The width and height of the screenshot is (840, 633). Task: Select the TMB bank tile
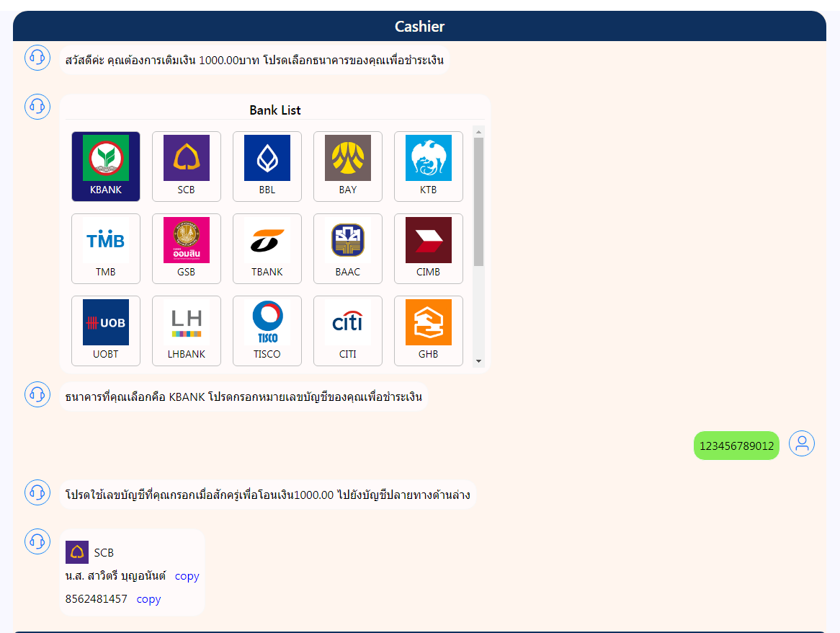[105, 249]
